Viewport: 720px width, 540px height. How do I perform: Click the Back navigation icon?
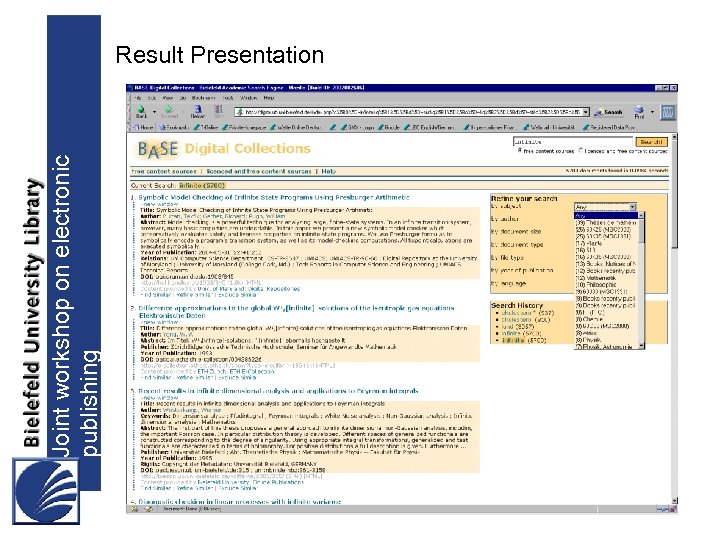click(141, 112)
